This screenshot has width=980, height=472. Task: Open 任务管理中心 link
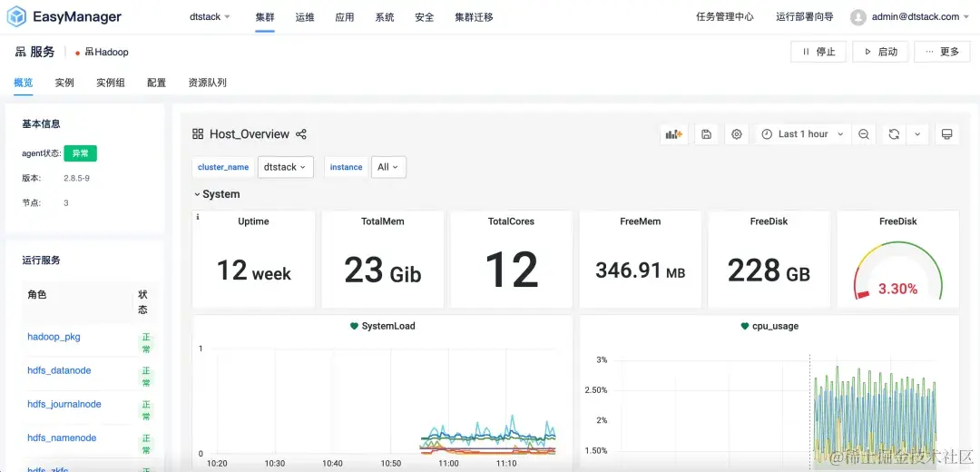tap(724, 17)
